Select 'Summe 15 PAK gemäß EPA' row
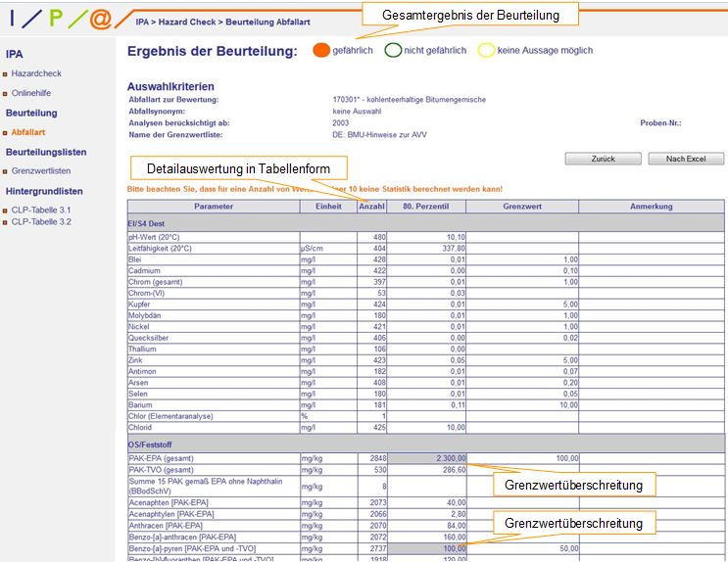This screenshot has width=728, height=562. (426, 487)
